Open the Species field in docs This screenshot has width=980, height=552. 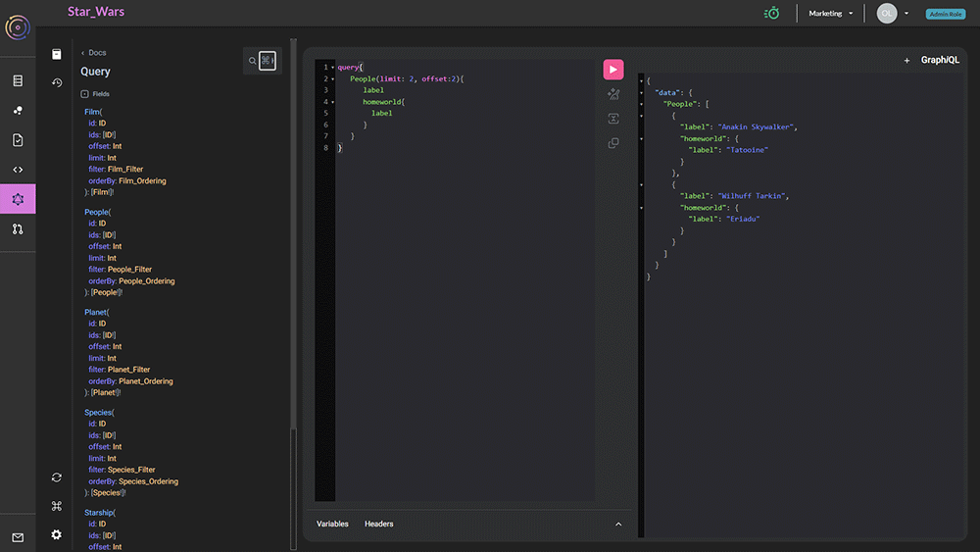click(x=98, y=413)
